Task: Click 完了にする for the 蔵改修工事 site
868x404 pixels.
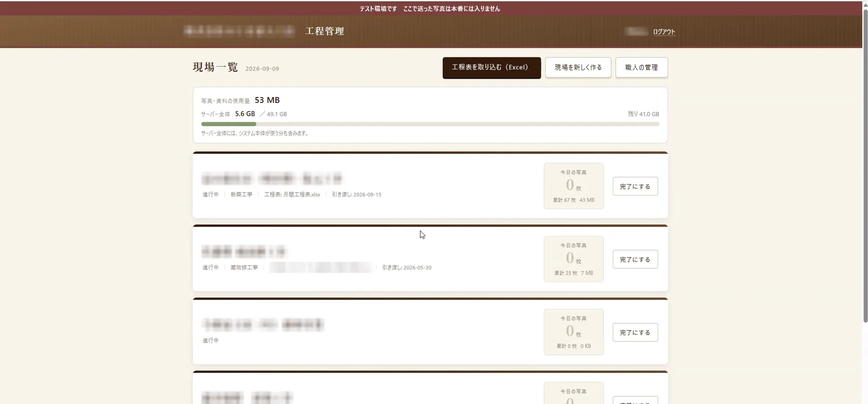Action: (635, 259)
